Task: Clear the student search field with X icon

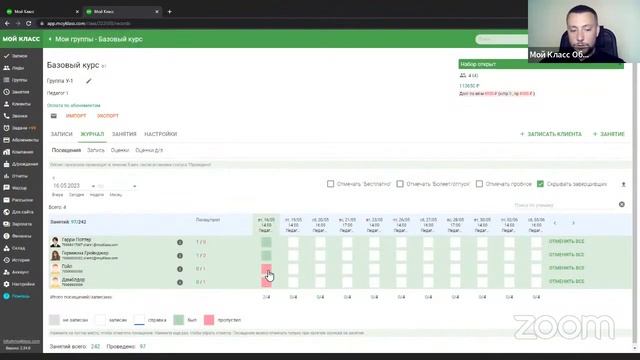Action: pyautogui.click(x=622, y=204)
